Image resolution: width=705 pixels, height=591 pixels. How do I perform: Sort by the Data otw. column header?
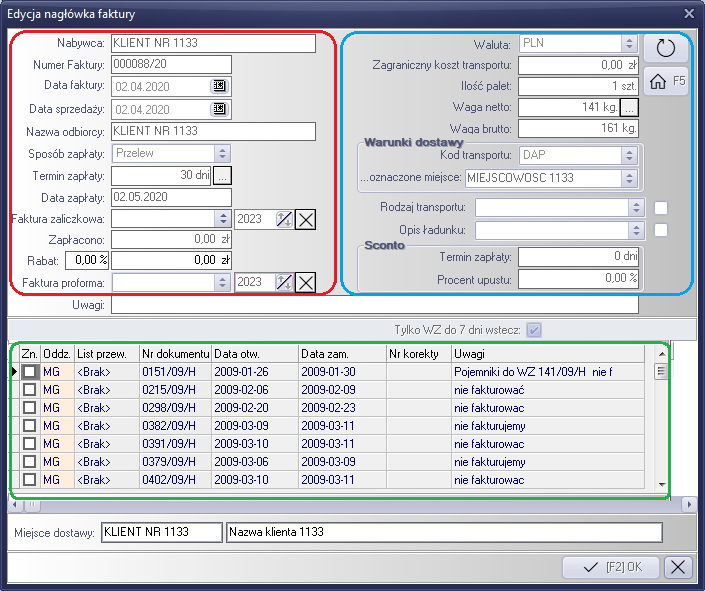pyautogui.click(x=254, y=354)
